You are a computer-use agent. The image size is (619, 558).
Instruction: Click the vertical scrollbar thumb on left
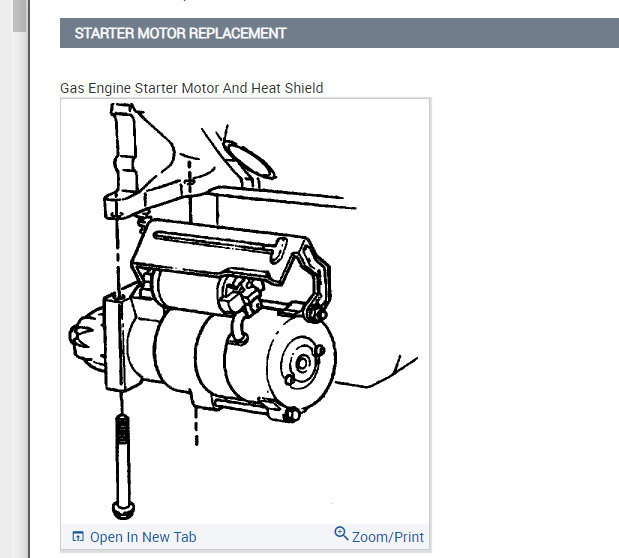click(19, 16)
